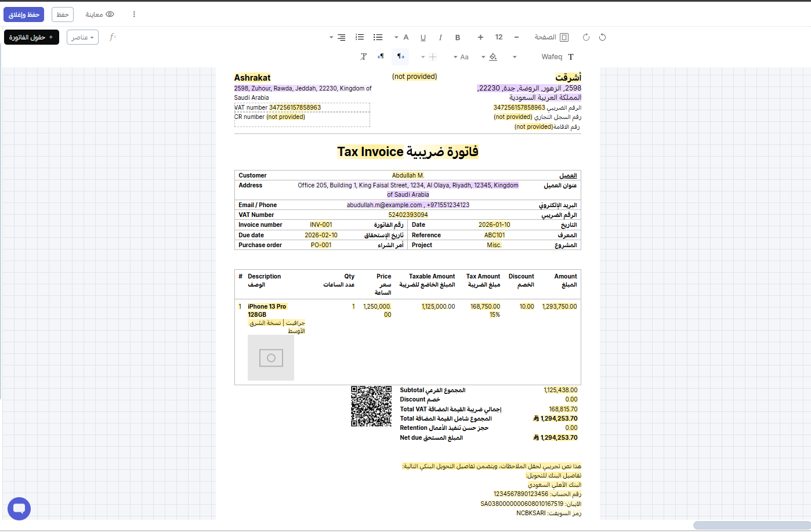811x532 pixels.
Task: Click the Arabic company name 'أشرقت'
Action: point(568,78)
